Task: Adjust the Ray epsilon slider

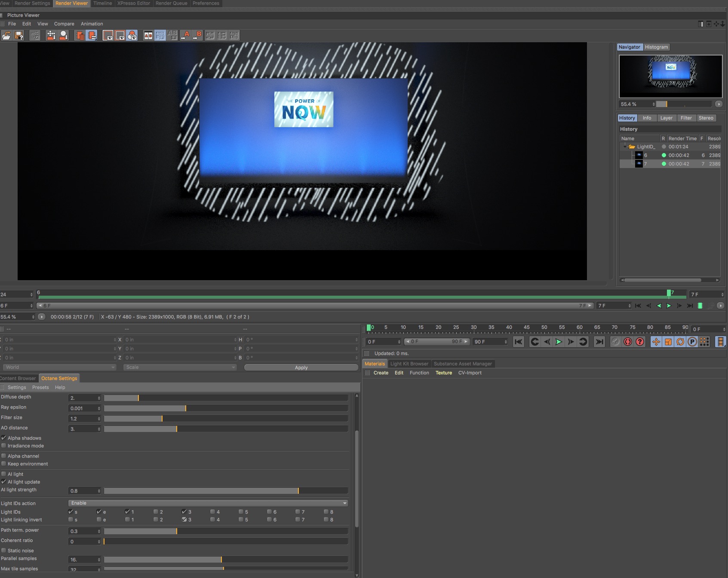Action: pyautogui.click(x=226, y=408)
